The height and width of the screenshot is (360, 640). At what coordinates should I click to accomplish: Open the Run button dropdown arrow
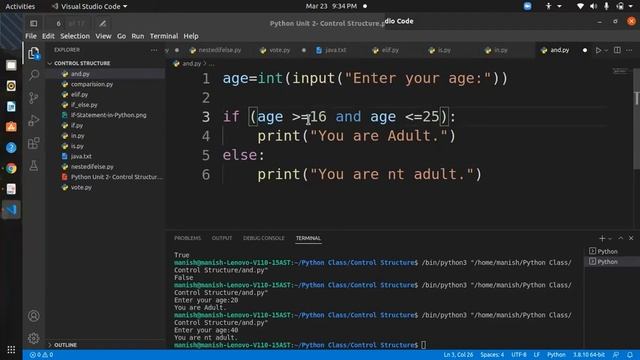tap(606, 50)
